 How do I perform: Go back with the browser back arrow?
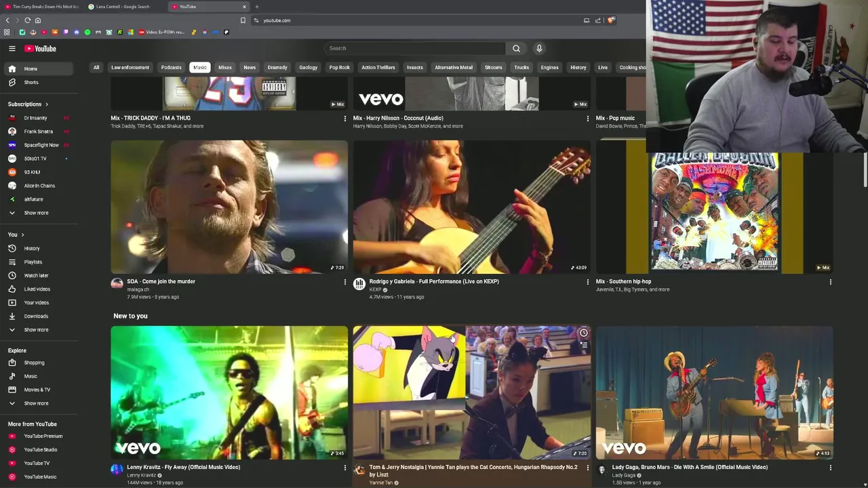point(7,20)
